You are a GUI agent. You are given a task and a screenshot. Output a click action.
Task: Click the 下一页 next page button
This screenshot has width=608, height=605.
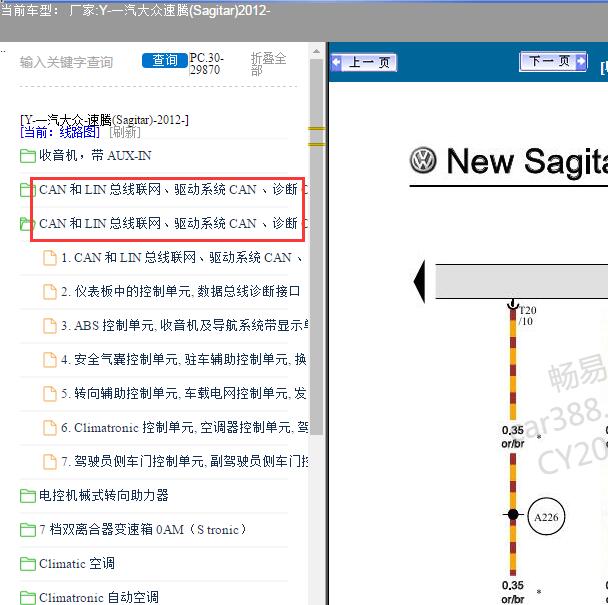coord(553,61)
